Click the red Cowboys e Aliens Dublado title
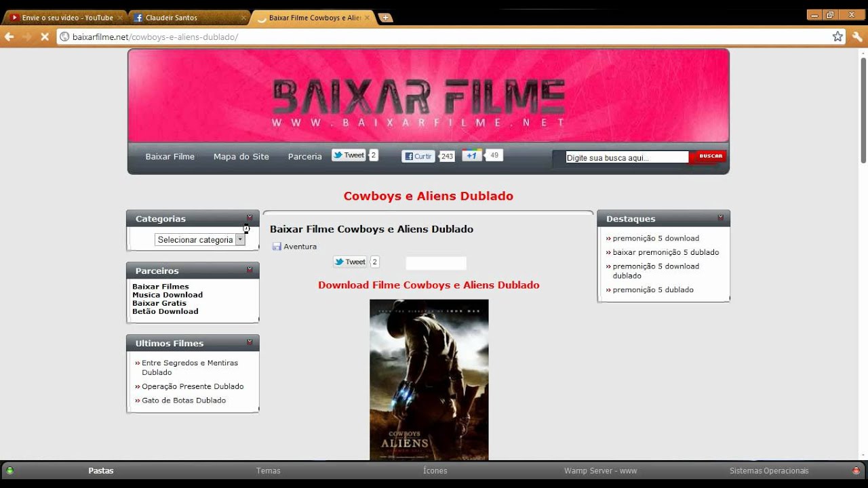The height and width of the screenshot is (488, 868). pyautogui.click(x=429, y=196)
